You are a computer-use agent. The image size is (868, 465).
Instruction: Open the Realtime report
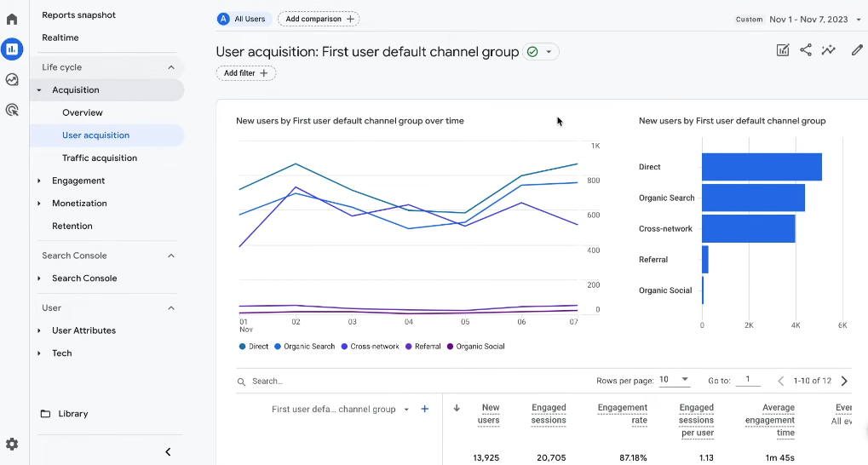(60, 37)
